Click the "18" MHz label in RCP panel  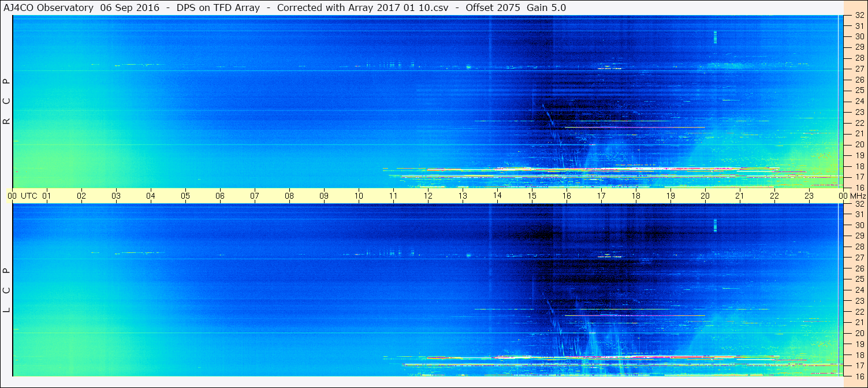click(x=859, y=166)
